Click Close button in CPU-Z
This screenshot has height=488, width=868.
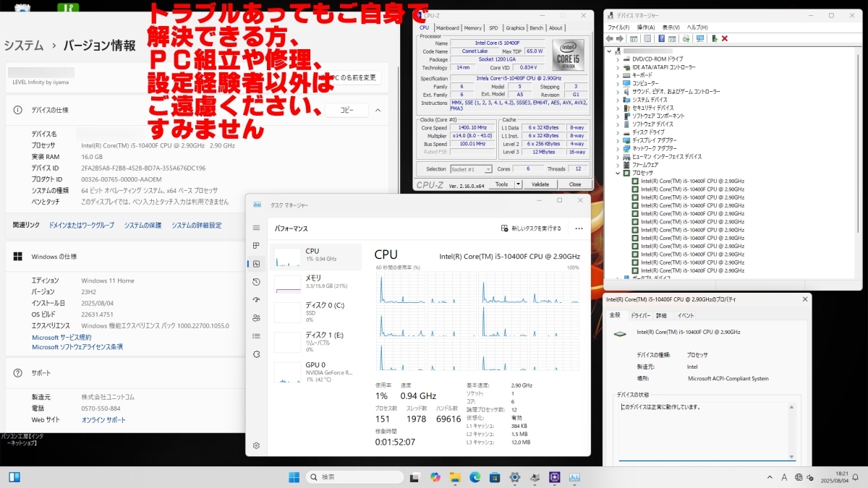(575, 184)
